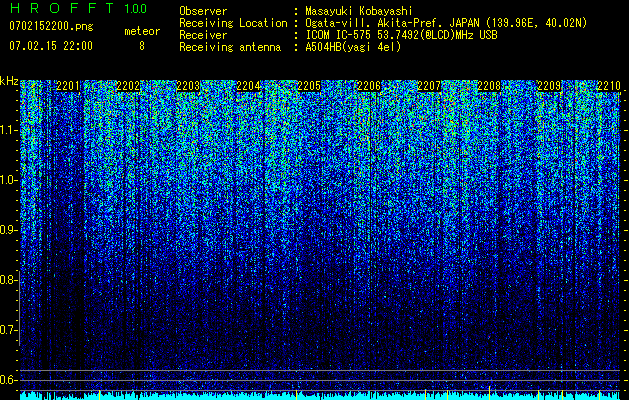The width and height of the screenshot is (629, 400).
Task: Click yellow meteor tick between 2201 and 2202
Action: (x=99, y=393)
